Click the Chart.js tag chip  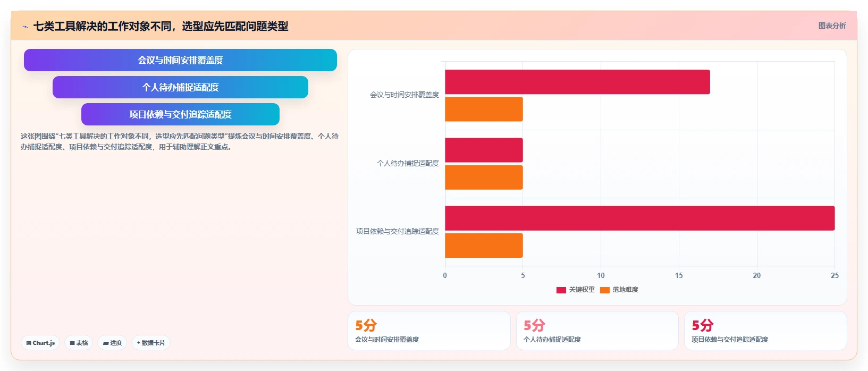tap(40, 343)
